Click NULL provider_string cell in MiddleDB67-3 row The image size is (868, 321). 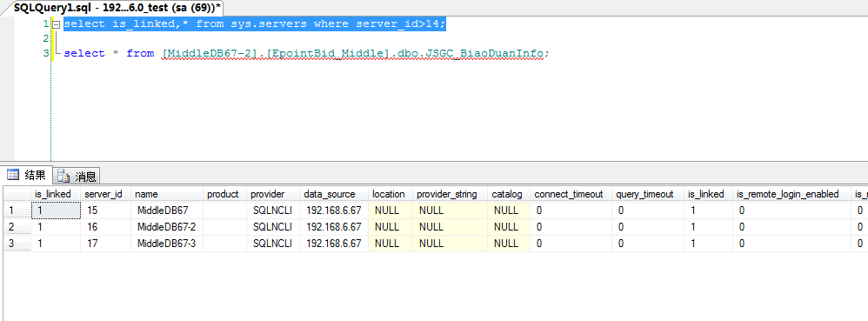pyautogui.click(x=450, y=244)
